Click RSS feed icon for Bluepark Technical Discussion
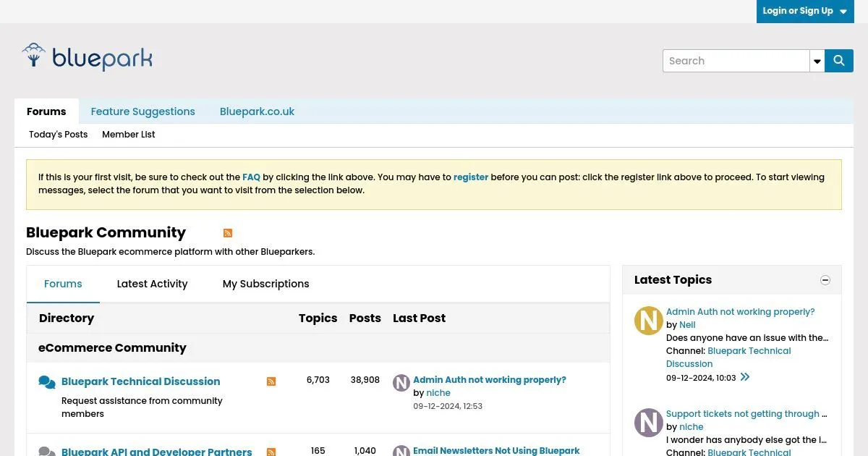868x456 pixels. 271,381
